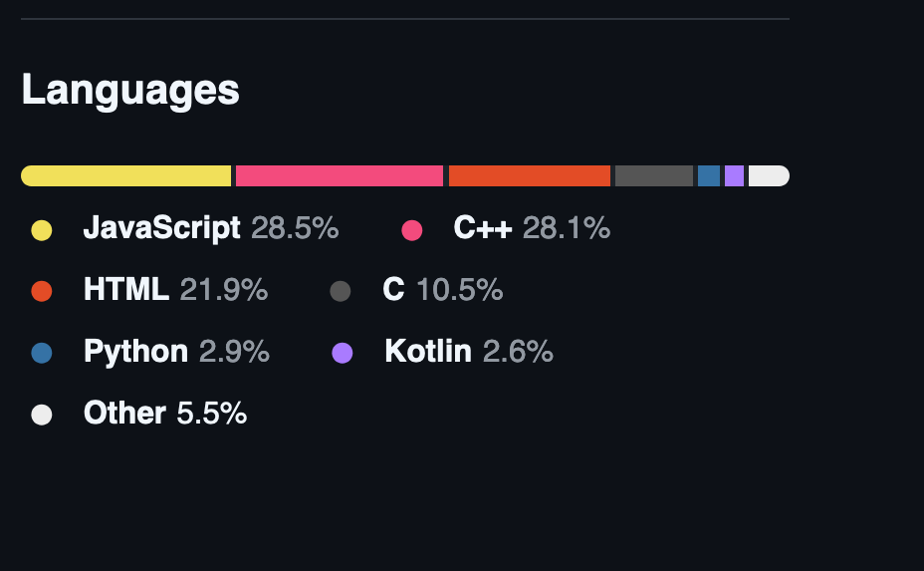Select the HTML 21.9% language link
924x571 pixels.
point(175,290)
